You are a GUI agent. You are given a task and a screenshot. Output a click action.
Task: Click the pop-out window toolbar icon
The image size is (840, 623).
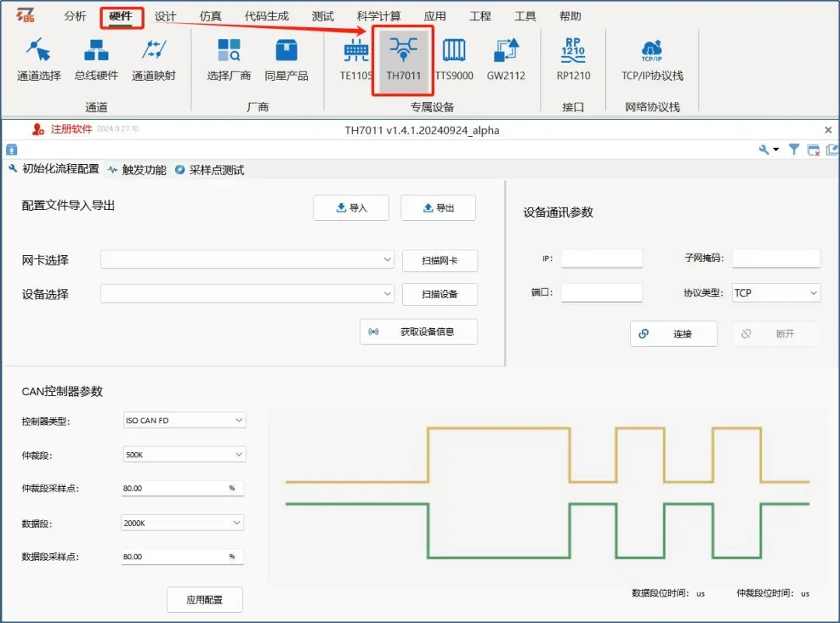[x=832, y=150]
